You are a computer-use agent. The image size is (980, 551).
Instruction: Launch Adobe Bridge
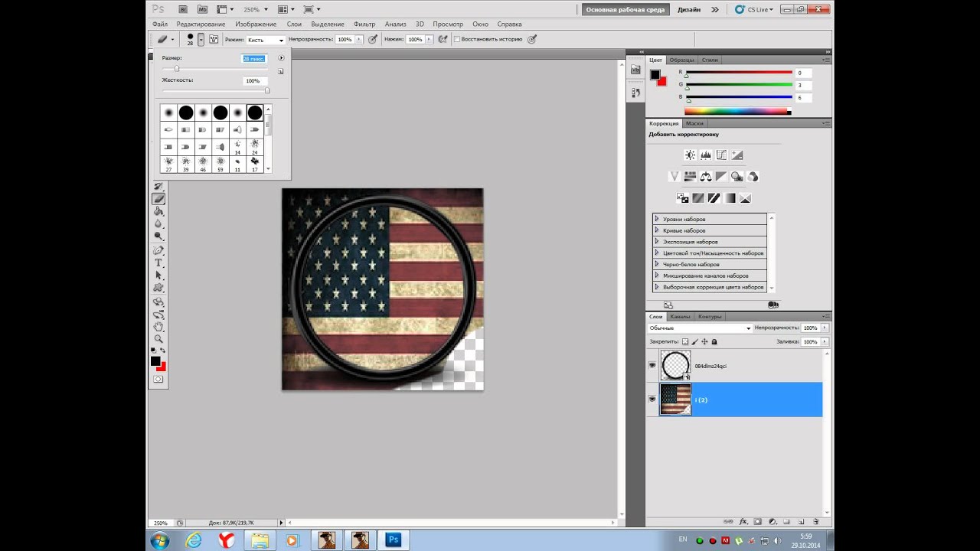(x=184, y=9)
